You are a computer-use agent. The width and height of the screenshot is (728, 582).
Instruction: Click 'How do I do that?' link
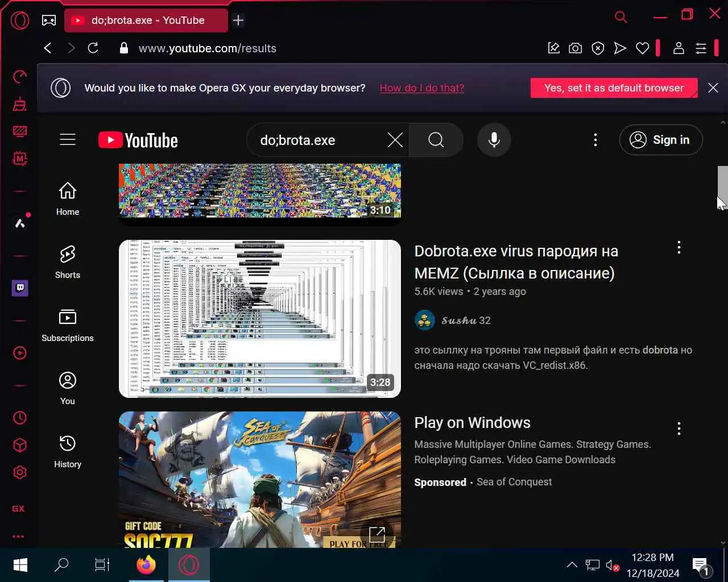pyautogui.click(x=422, y=88)
